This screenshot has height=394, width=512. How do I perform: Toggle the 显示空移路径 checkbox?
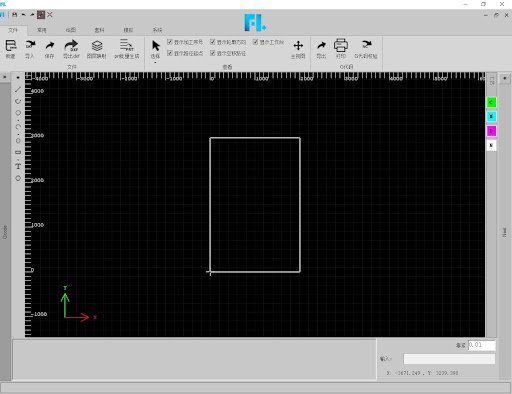tap(212, 53)
